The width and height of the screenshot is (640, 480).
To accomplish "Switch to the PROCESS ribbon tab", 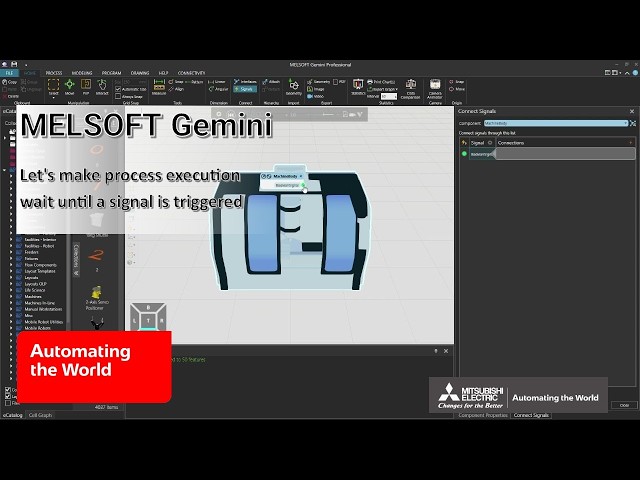I will click(x=54, y=73).
